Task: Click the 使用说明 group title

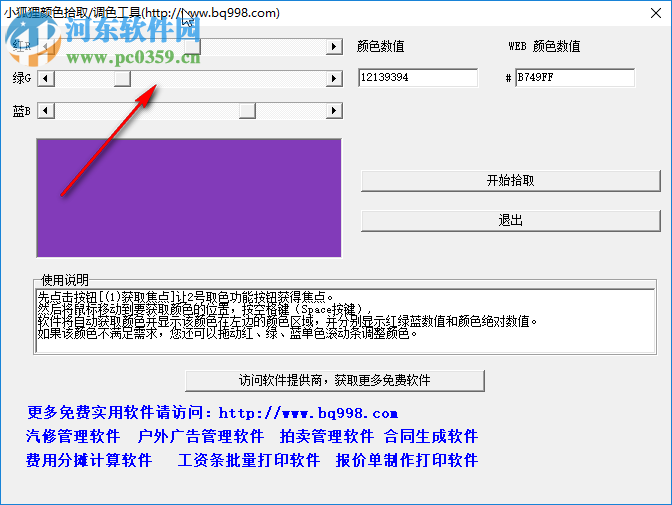Action: point(65,280)
